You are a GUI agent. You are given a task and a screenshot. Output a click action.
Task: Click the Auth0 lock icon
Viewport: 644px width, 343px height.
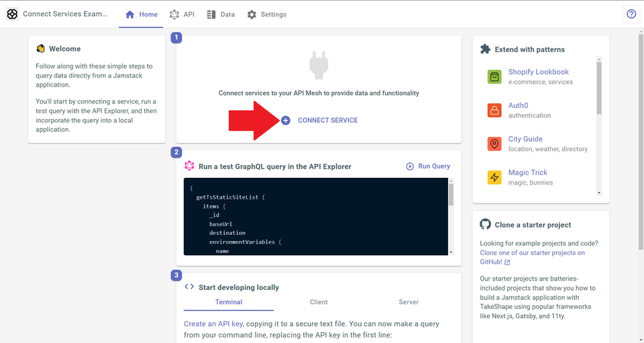tap(494, 111)
